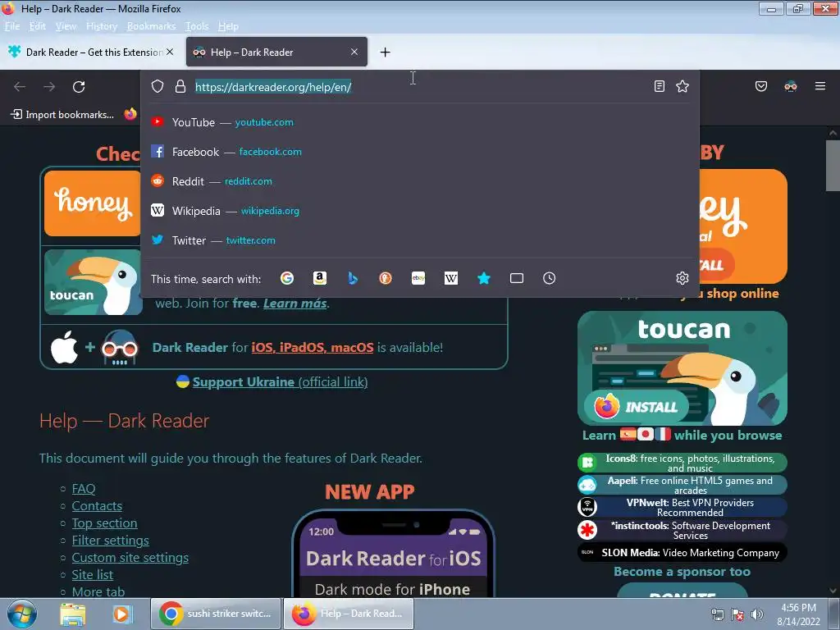Open SLON Media sponsor link
The image size is (840, 630).
click(682, 552)
